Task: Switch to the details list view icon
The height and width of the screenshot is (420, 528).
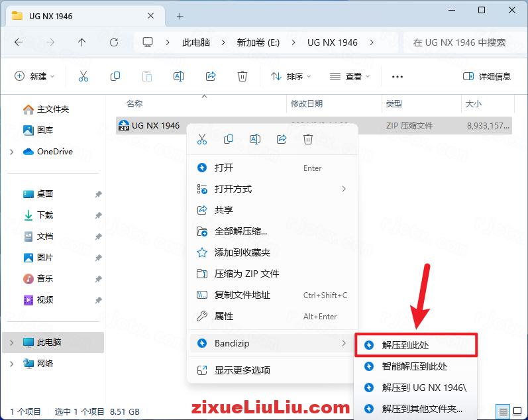Action: pyautogui.click(x=503, y=411)
